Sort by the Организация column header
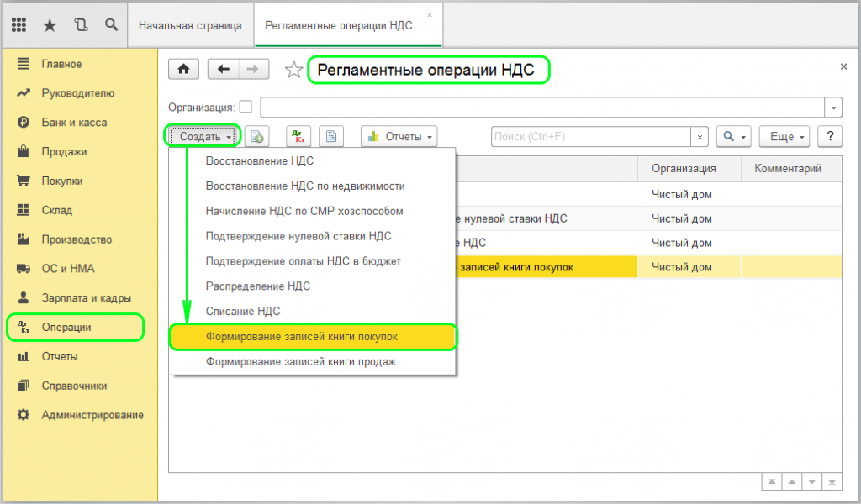Viewport: 861px width, 504px height. tap(684, 169)
